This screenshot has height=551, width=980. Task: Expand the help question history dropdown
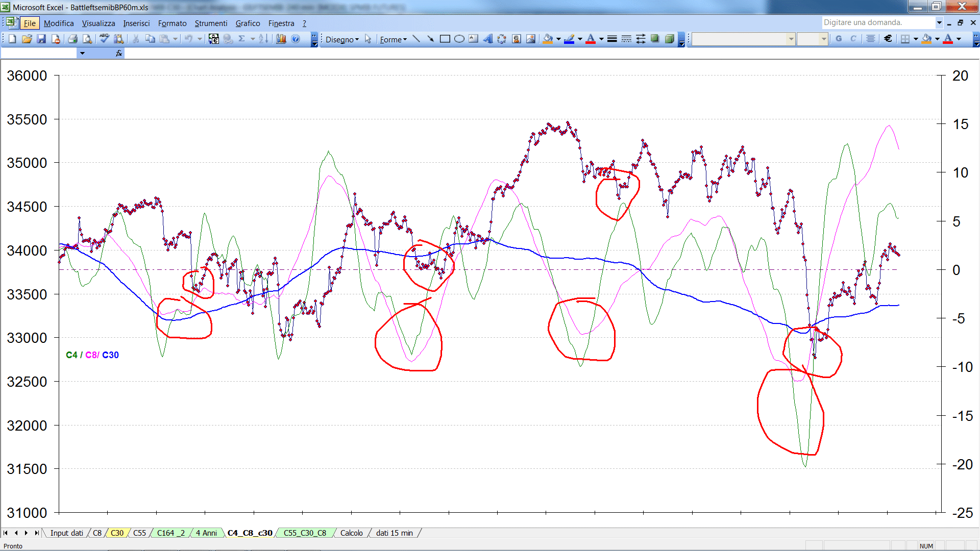(x=939, y=22)
